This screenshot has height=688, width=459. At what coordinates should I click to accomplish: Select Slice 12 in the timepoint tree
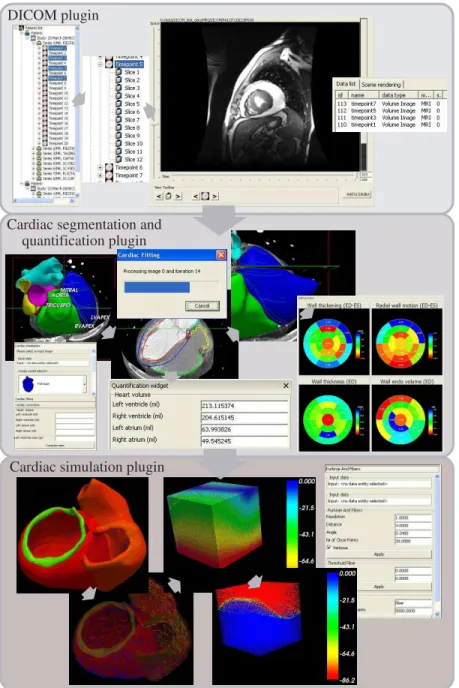(x=133, y=160)
